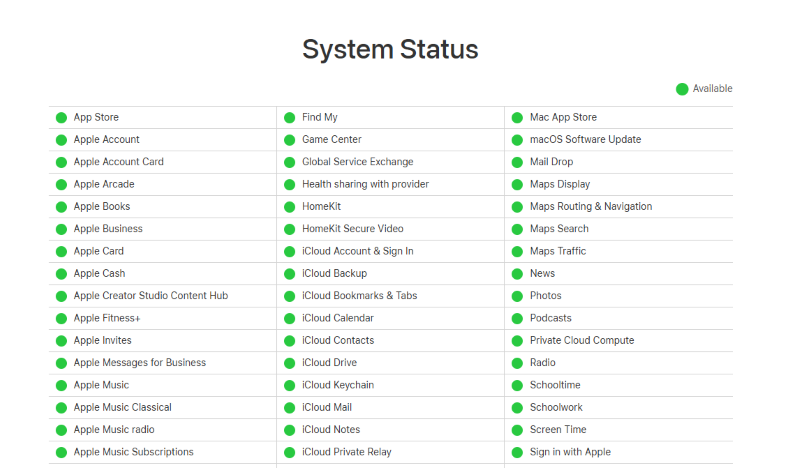Select the Photos service name
This screenshot has width=800, height=468.
(545, 295)
